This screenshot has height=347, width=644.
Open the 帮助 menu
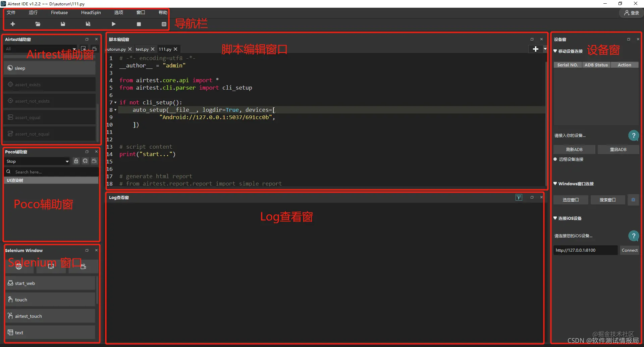163,12
